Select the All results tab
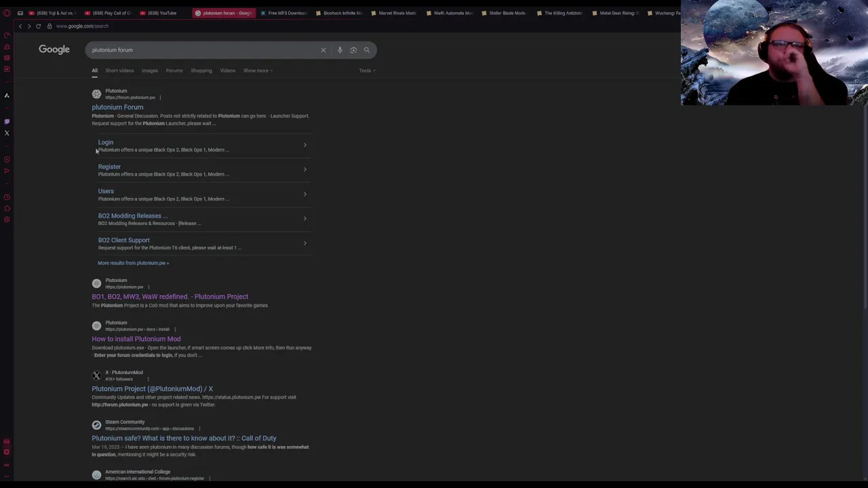 [95, 70]
